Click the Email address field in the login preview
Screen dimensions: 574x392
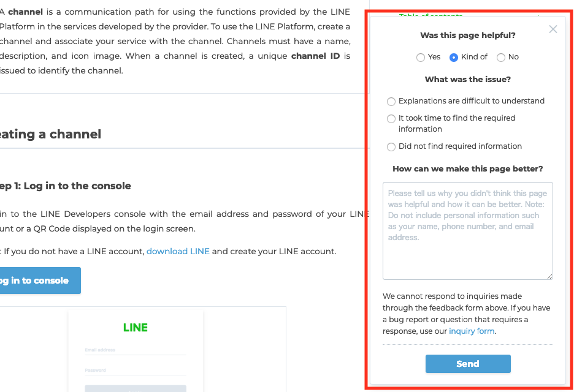tap(135, 349)
